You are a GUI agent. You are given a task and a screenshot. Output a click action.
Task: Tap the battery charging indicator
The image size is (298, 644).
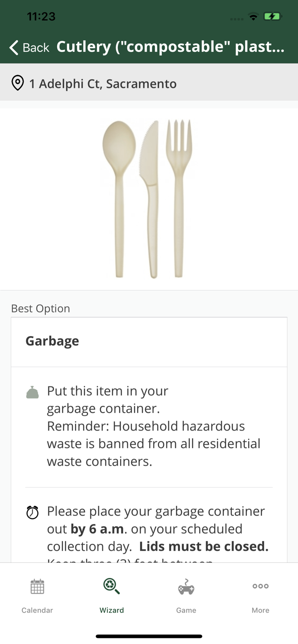point(273,16)
